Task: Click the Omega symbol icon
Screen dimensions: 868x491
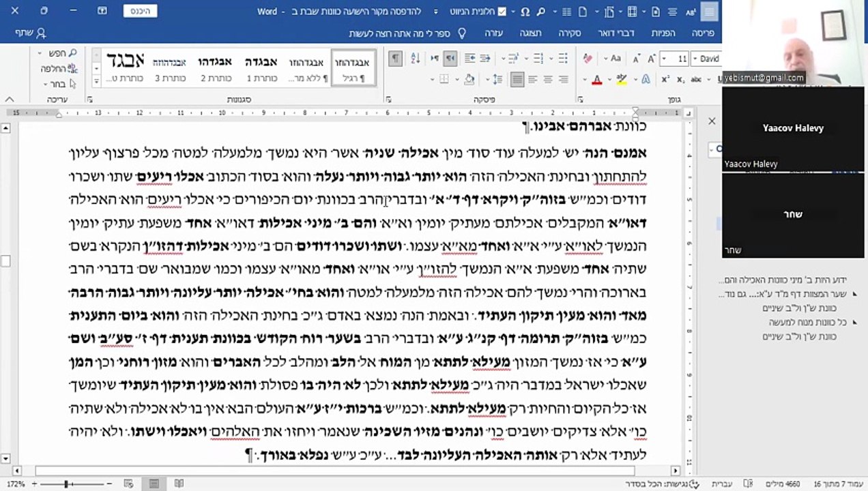Action: pyautogui.click(x=525, y=12)
